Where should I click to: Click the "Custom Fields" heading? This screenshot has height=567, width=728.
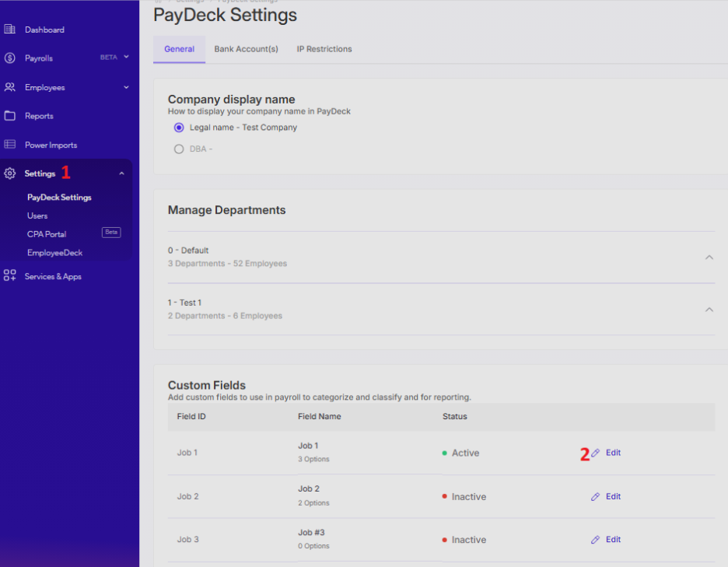coord(207,385)
